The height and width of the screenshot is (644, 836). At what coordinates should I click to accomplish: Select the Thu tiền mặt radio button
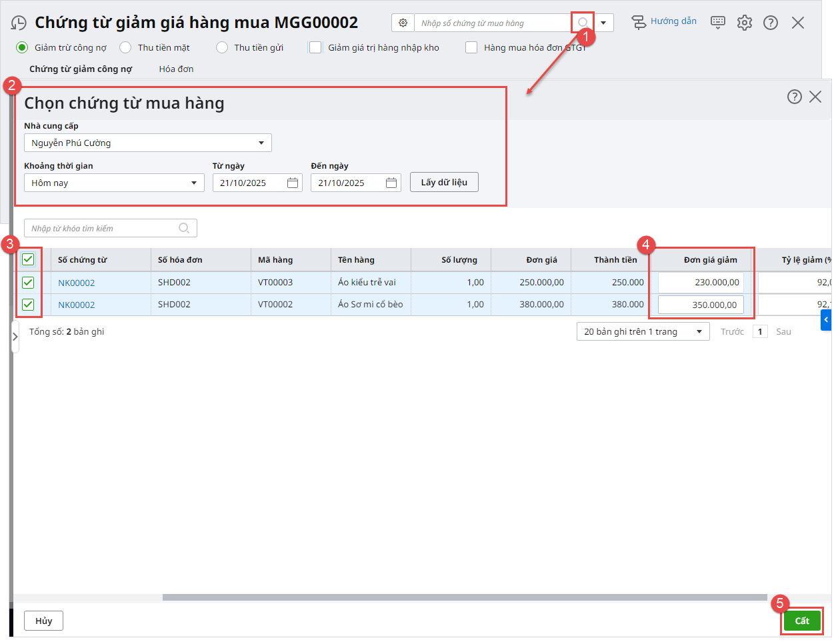click(x=125, y=47)
